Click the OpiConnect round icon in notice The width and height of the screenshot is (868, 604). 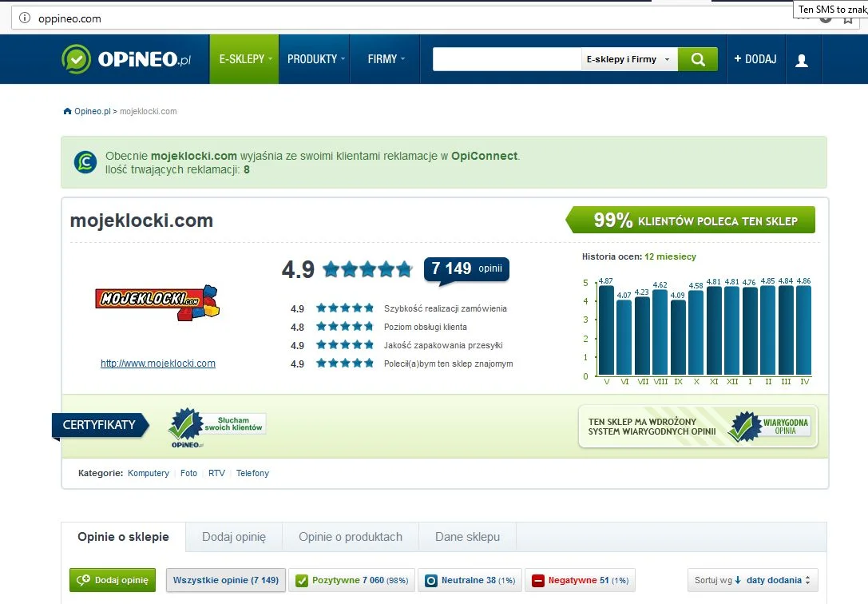click(x=85, y=162)
